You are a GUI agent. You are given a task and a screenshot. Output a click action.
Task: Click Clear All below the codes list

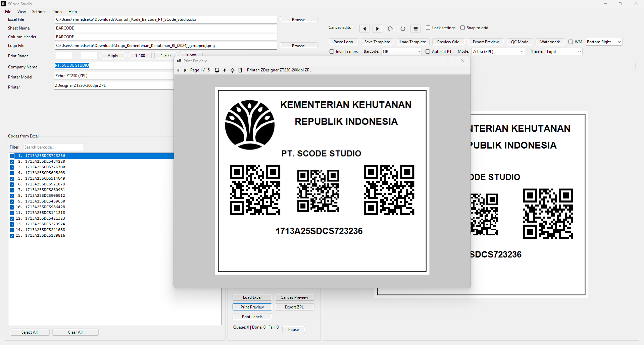75,332
